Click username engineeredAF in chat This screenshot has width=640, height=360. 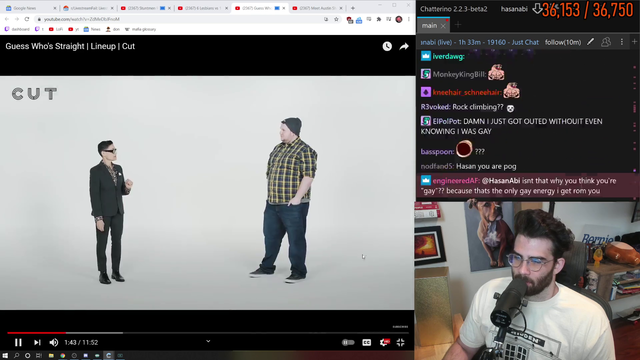[x=456, y=181]
